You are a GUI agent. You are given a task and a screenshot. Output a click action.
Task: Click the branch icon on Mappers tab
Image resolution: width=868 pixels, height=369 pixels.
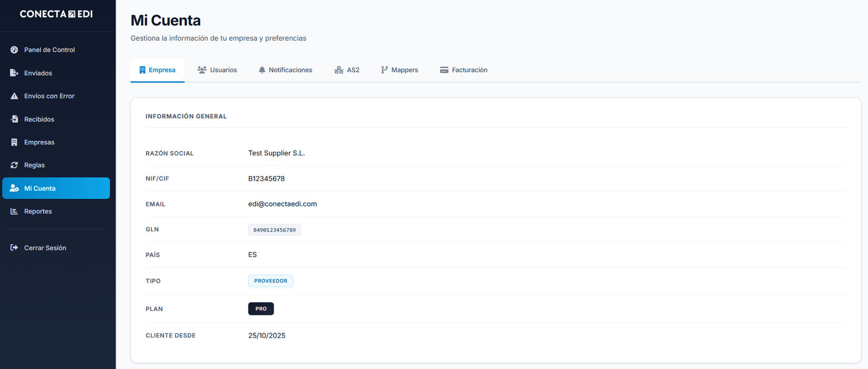click(x=384, y=70)
